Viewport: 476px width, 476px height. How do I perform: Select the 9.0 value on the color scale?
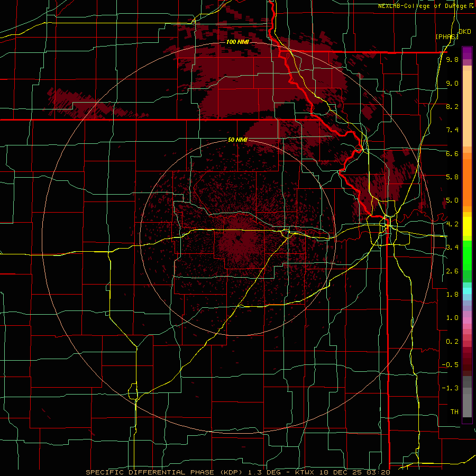pyautogui.click(x=452, y=83)
